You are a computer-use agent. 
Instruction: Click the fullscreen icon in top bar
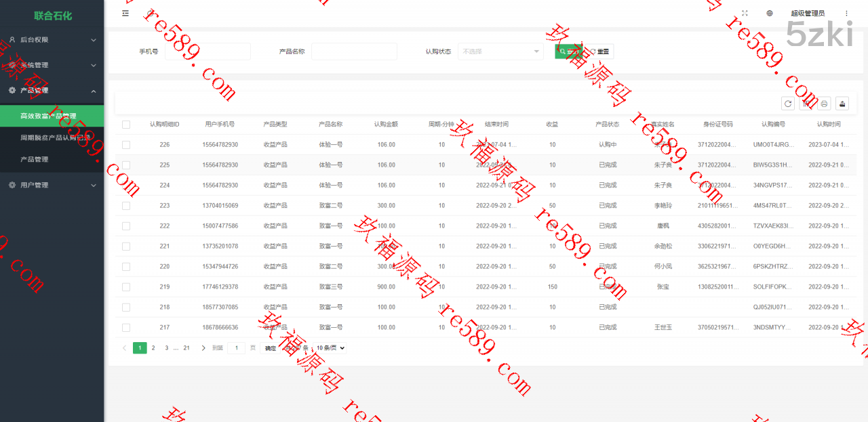pos(745,14)
